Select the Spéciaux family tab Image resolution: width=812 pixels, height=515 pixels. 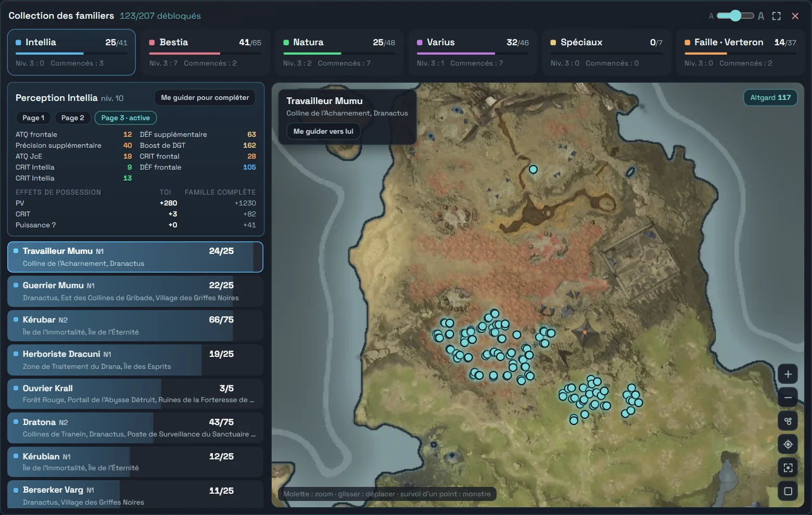click(x=606, y=52)
